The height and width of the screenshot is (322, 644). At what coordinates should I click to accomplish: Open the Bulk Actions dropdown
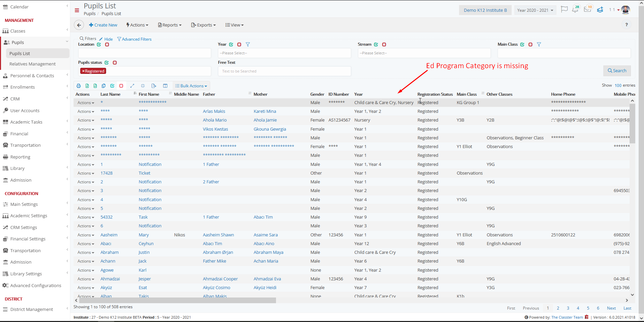click(x=191, y=86)
